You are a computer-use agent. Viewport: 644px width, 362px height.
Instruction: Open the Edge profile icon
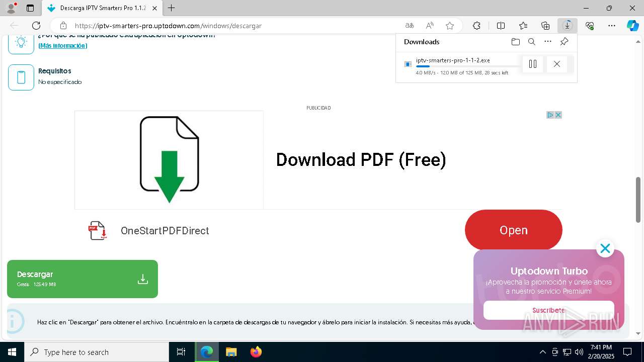(11, 8)
